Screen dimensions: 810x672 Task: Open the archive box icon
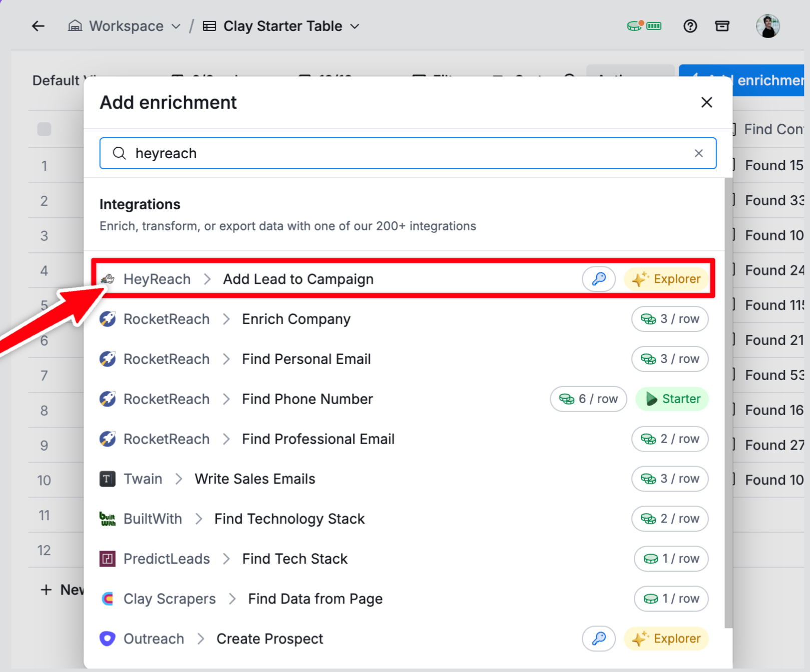(722, 26)
